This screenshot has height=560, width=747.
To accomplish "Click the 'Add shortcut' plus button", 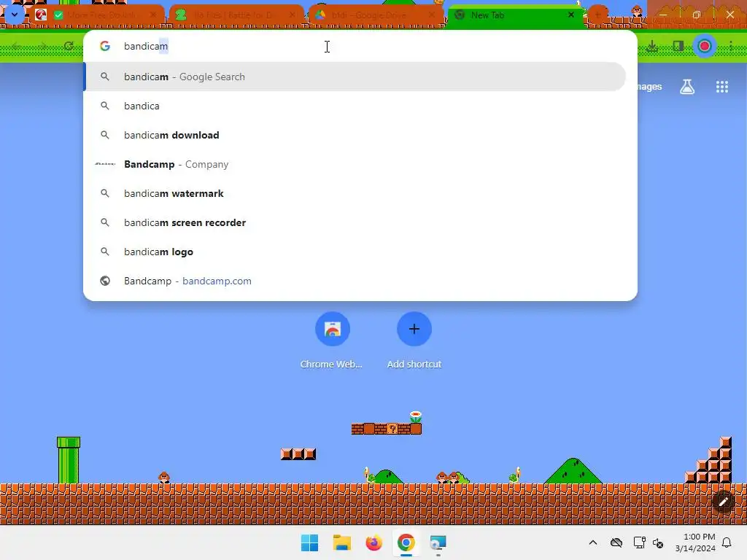I will (414, 329).
